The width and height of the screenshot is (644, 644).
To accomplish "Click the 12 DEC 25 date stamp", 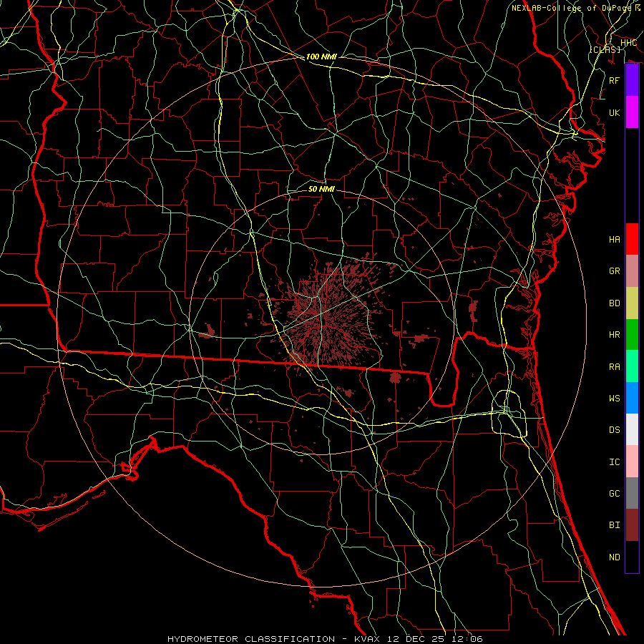I will coord(416,639).
